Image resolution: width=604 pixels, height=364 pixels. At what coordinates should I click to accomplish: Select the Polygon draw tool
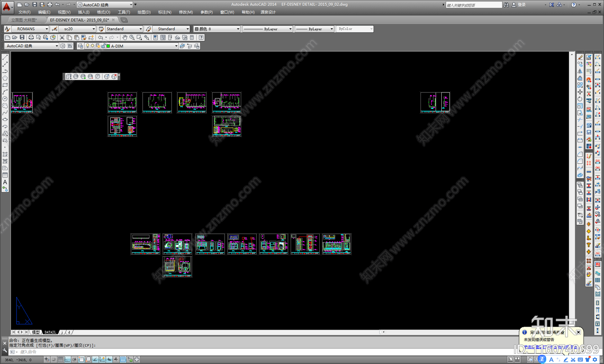(x=5, y=78)
